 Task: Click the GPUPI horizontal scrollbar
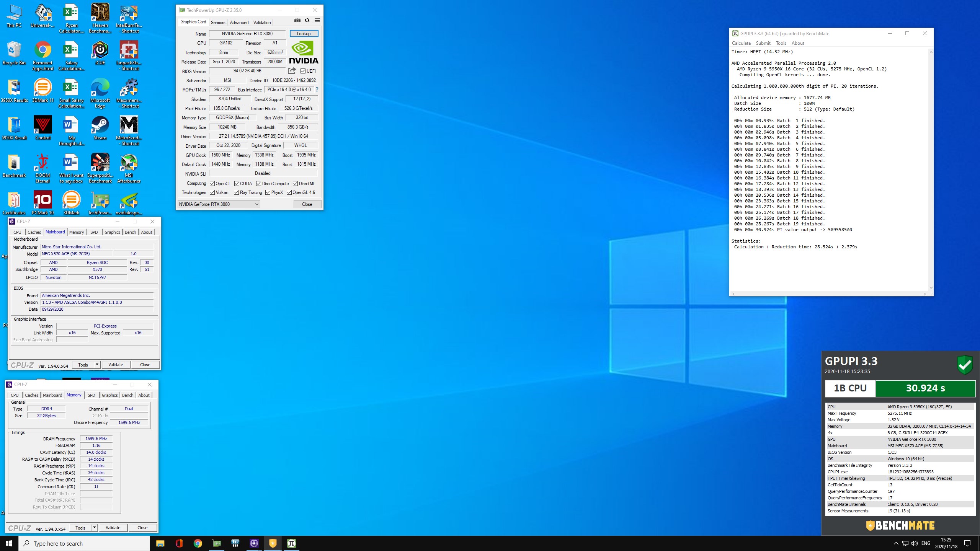tap(829, 294)
